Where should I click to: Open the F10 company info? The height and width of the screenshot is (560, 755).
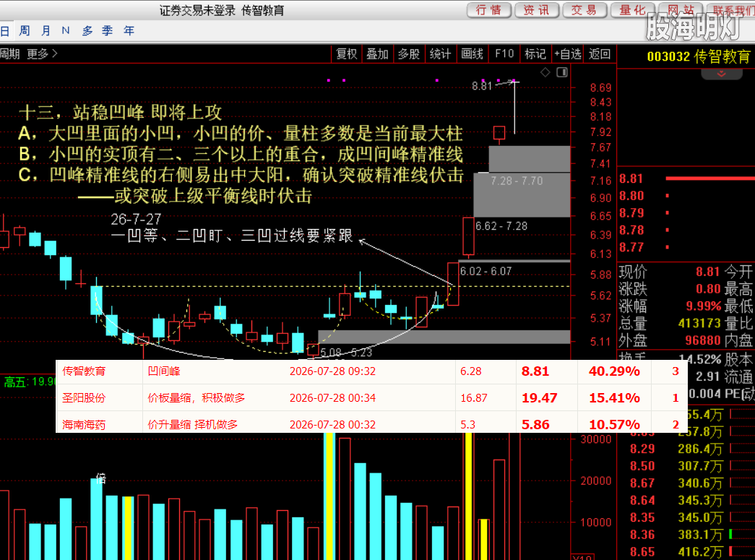(x=504, y=54)
